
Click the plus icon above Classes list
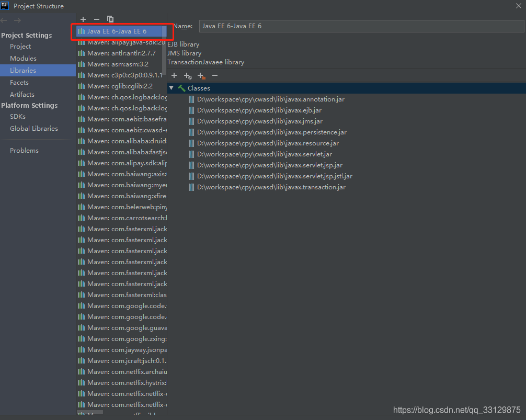click(x=174, y=75)
